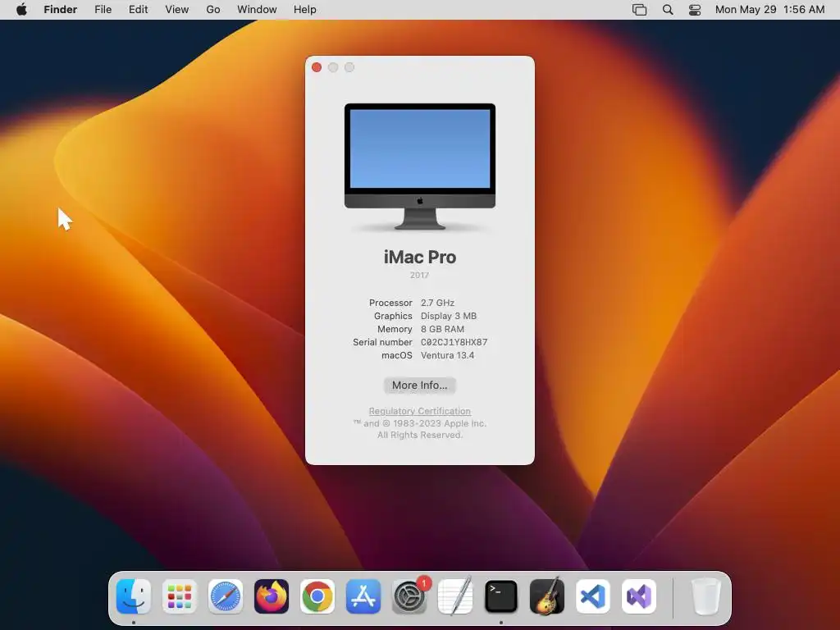Click the Stage Manager menu bar icon
This screenshot has width=840, height=630.
pyautogui.click(x=639, y=10)
